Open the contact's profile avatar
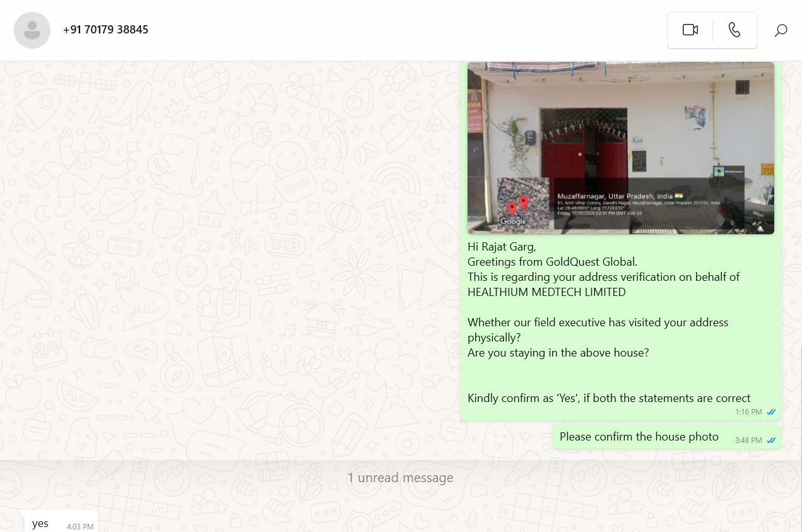The height and width of the screenshot is (532, 802). [32, 30]
